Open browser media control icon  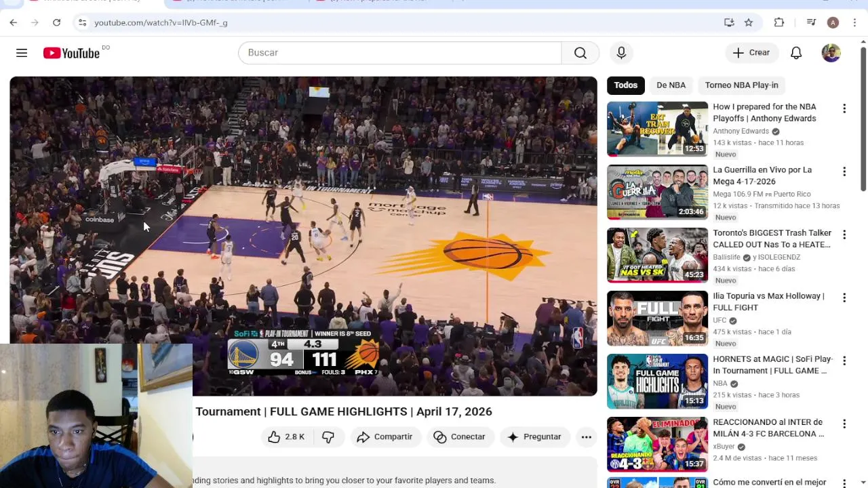811,22
